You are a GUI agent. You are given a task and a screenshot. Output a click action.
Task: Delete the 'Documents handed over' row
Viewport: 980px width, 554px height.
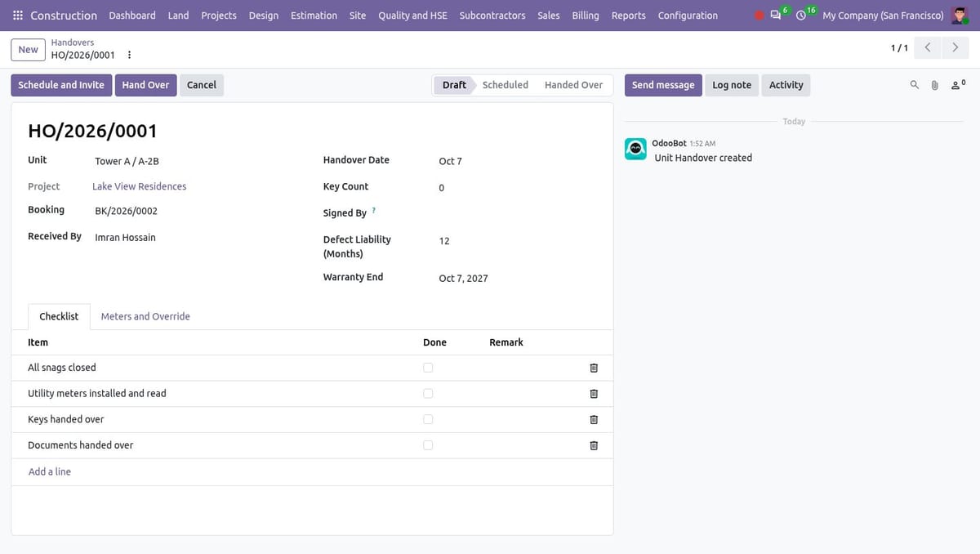pyautogui.click(x=594, y=445)
